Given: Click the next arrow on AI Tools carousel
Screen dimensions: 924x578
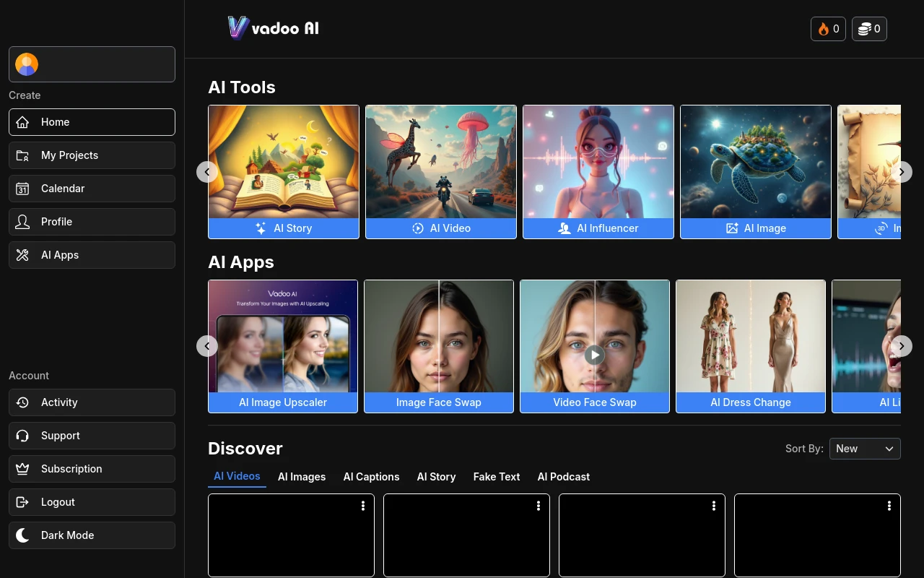Looking at the screenshot, I should [901, 172].
